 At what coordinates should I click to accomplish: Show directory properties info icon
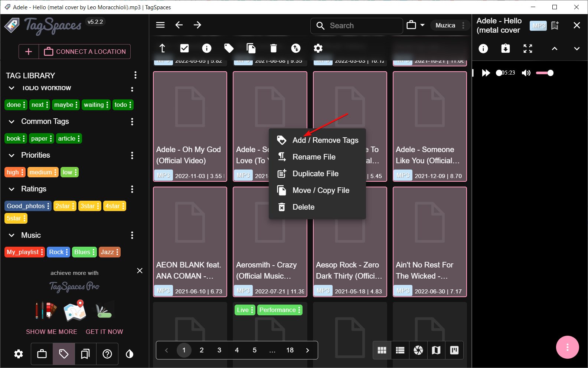tap(207, 48)
